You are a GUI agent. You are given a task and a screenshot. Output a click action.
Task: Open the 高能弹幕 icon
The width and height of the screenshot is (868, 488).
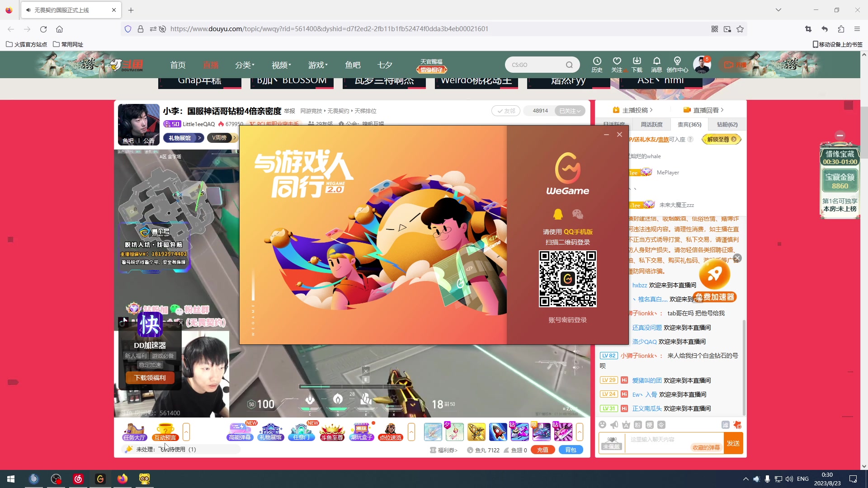pyautogui.click(x=240, y=432)
